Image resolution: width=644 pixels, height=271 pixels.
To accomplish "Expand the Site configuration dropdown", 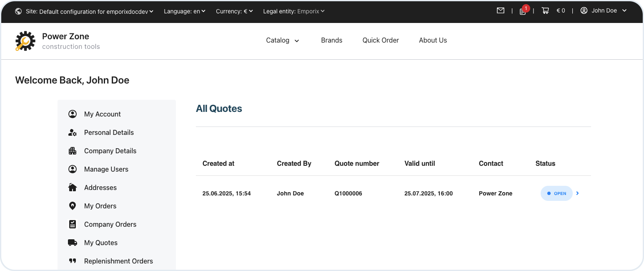I will pyautogui.click(x=90, y=11).
